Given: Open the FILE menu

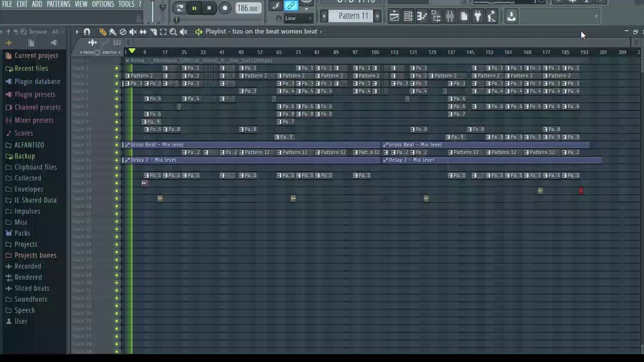Looking at the screenshot, I should point(7,4).
